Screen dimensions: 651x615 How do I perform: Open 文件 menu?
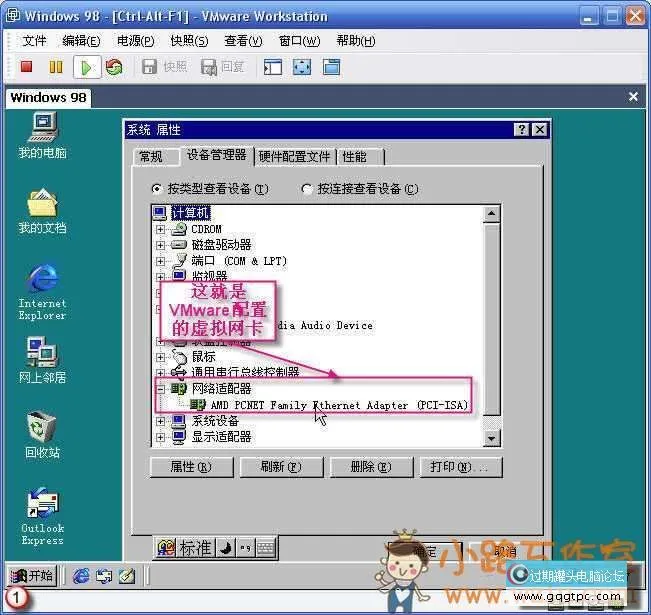[34, 41]
